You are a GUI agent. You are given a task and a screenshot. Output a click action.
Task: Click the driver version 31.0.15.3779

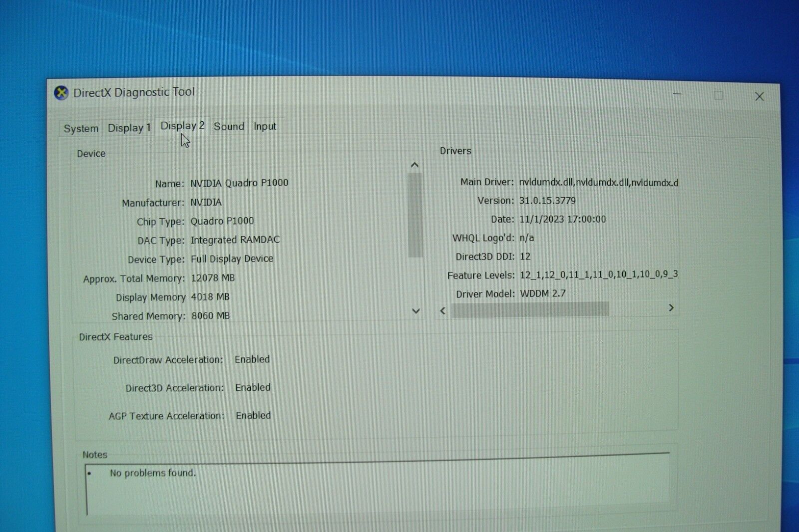(x=547, y=201)
